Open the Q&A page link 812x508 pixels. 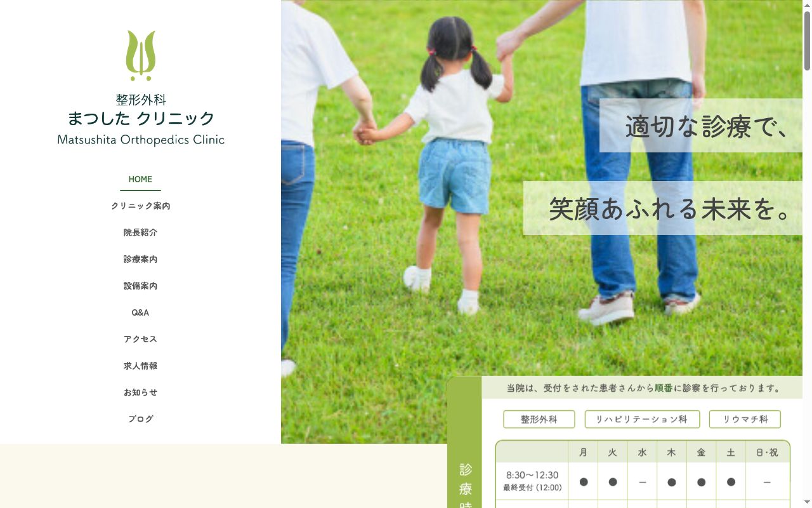(140, 312)
